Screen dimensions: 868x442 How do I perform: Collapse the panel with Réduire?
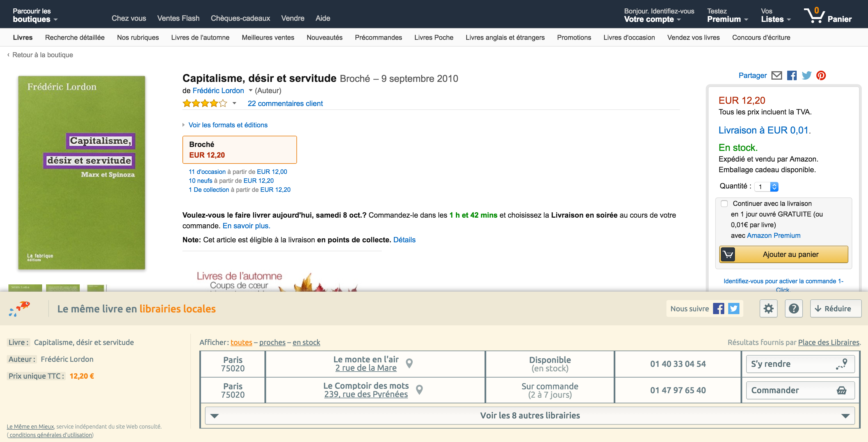[x=836, y=308]
